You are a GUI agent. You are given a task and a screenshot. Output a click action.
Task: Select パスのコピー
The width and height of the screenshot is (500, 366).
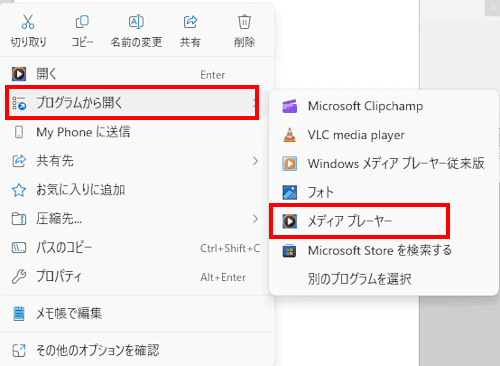click(x=137, y=248)
